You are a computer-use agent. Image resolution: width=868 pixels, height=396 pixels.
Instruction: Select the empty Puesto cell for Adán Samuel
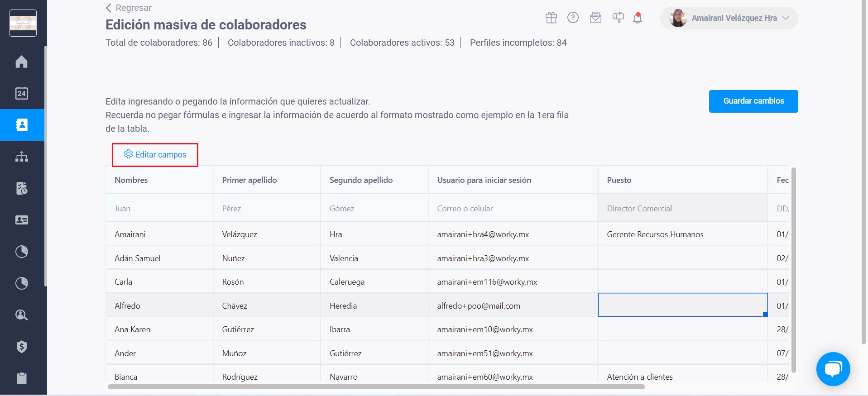(683, 258)
